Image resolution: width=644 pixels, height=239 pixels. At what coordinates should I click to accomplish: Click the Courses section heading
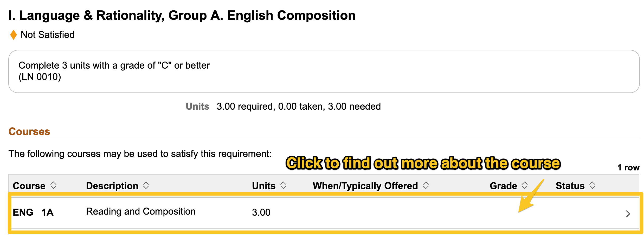(x=29, y=132)
